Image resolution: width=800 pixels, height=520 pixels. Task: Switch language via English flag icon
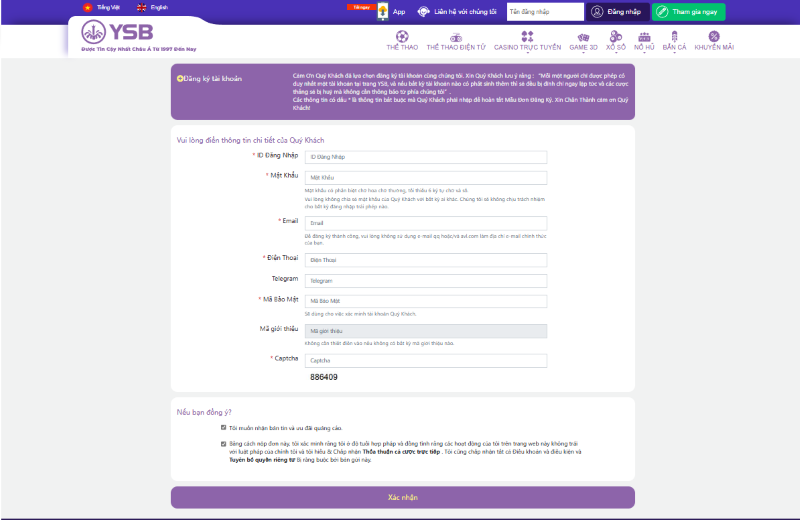(141, 7)
